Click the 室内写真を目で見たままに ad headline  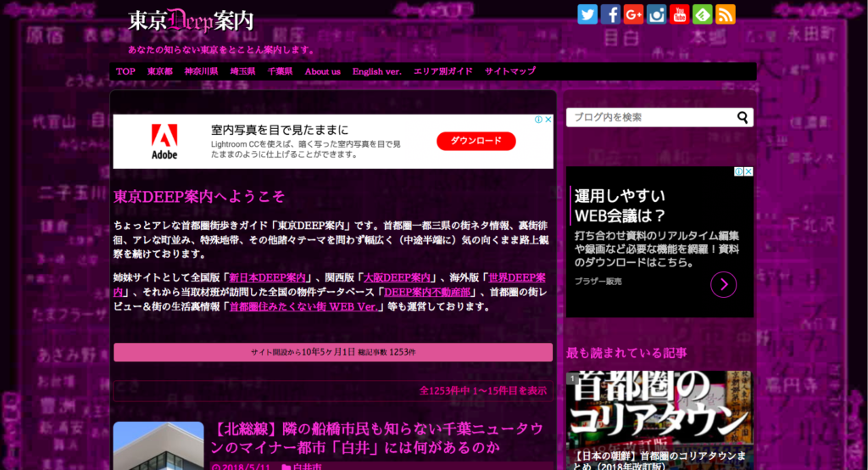point(280,131)
